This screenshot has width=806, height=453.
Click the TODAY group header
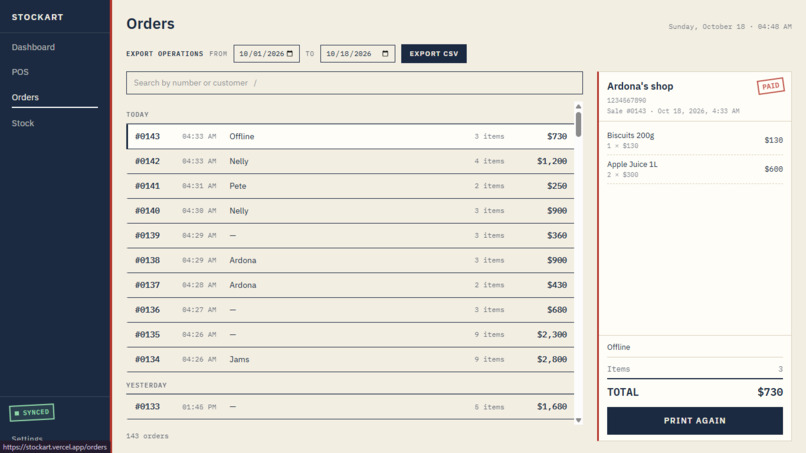[x=137, y=115]
